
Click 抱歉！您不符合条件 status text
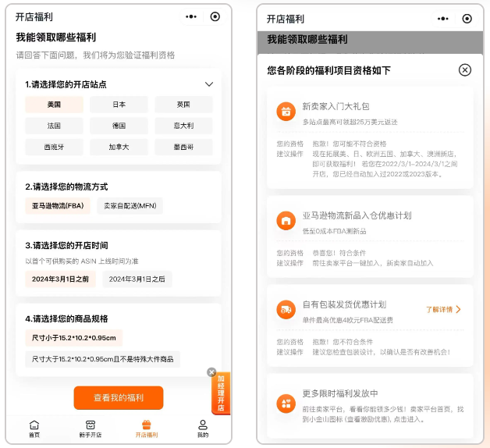(343, 342)
